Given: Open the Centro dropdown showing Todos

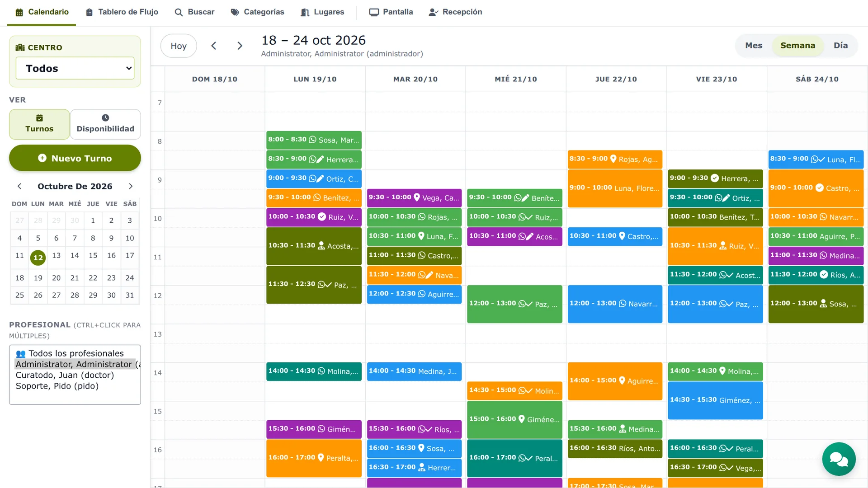Looking at the screenshot, I should (75, 68).
